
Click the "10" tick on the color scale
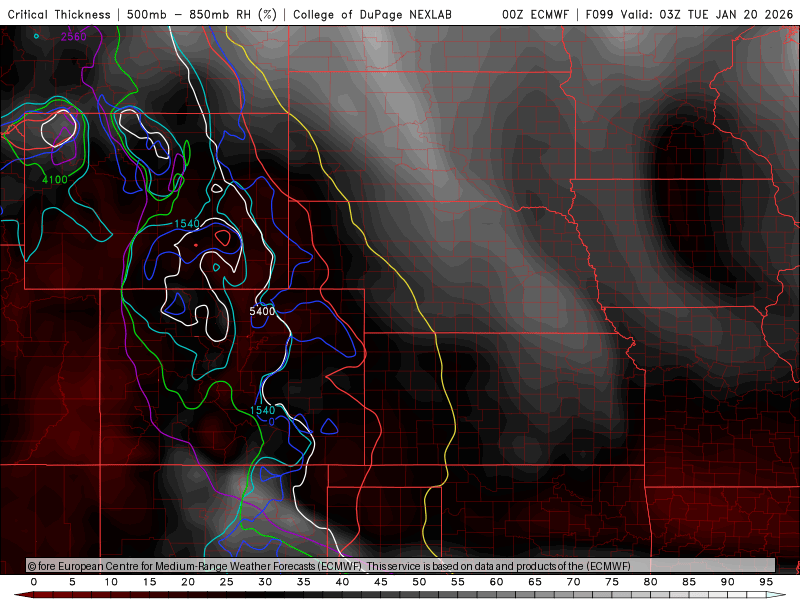(111, 582)
